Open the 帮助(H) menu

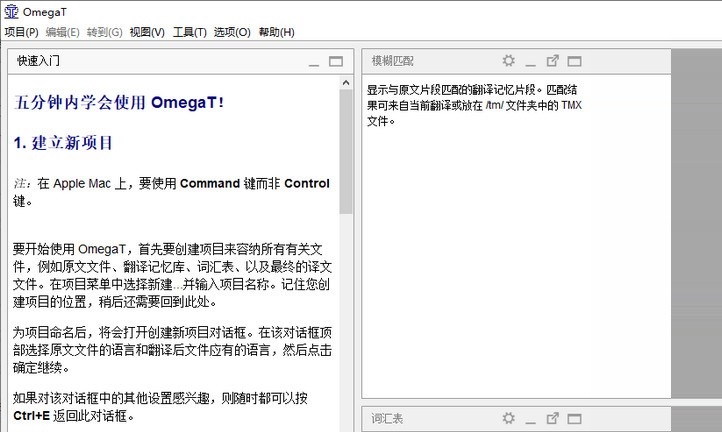pos(276,32)
